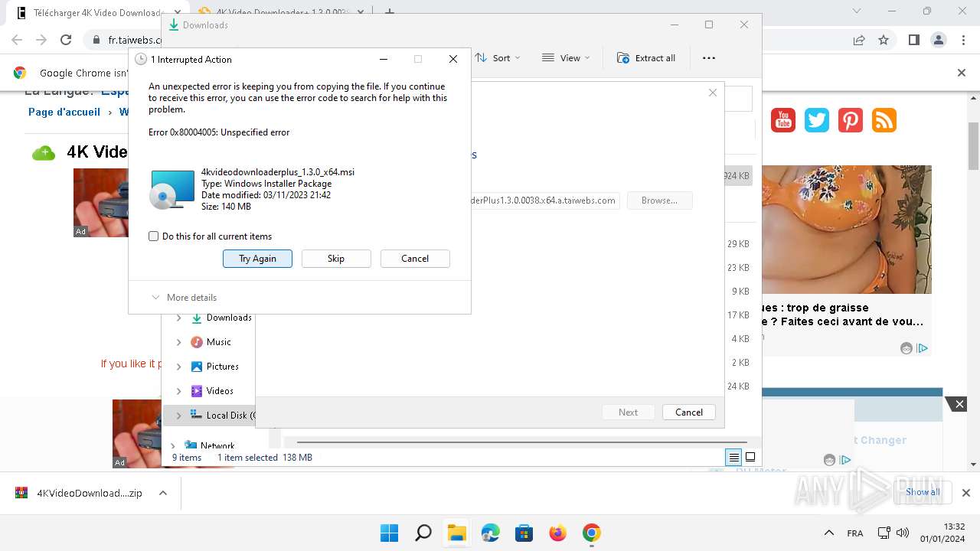The image size is (980, 551).
Task: Switch Explorer to large icons view
Action: click(x=750, y=458)
